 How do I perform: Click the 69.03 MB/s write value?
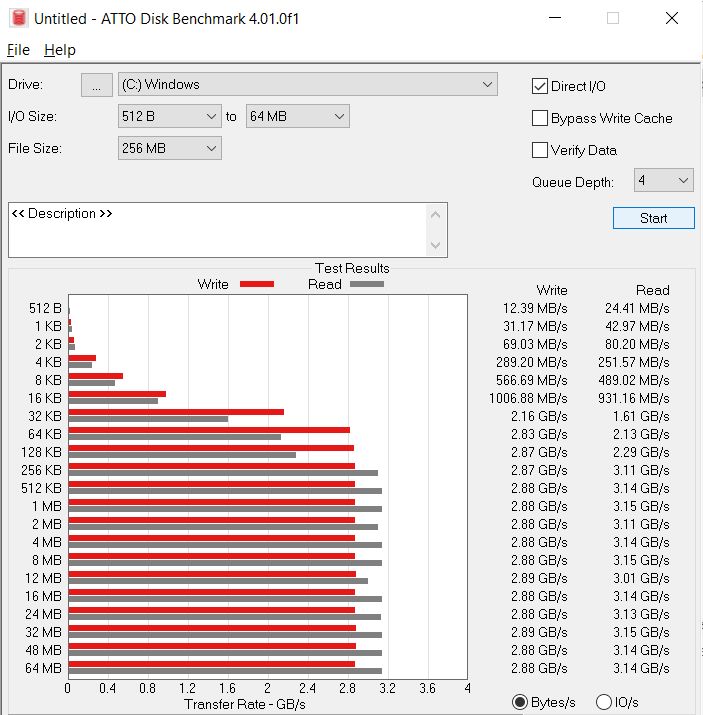[535, 344]
